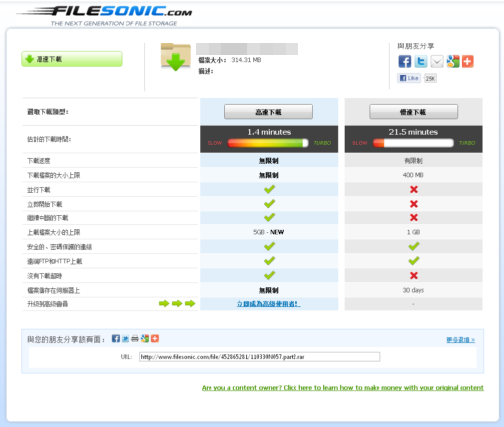
Task: Click the Facebook Like button
Action: click(x=409, y=78)
